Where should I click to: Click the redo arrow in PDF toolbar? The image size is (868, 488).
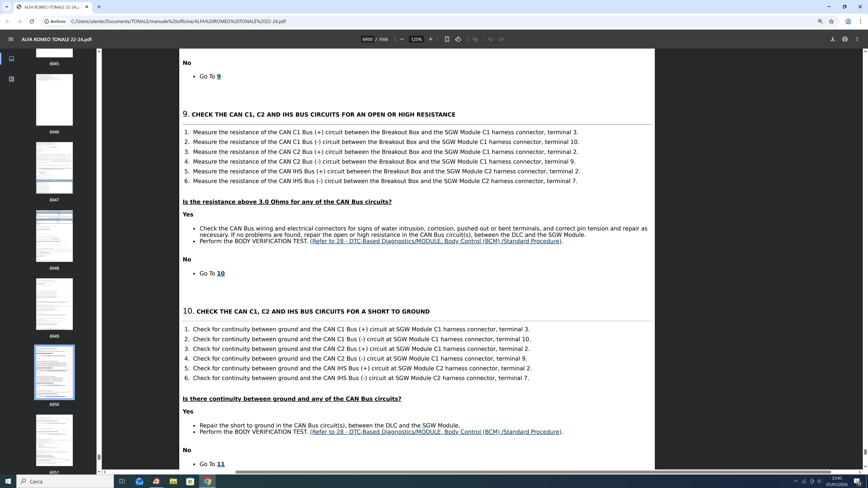tap(501, 39)
